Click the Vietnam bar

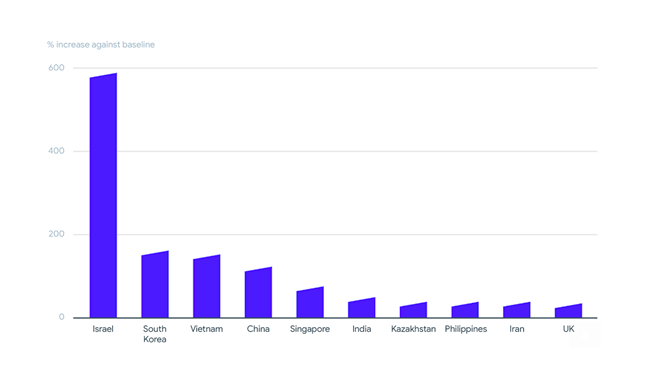(206, 287)
